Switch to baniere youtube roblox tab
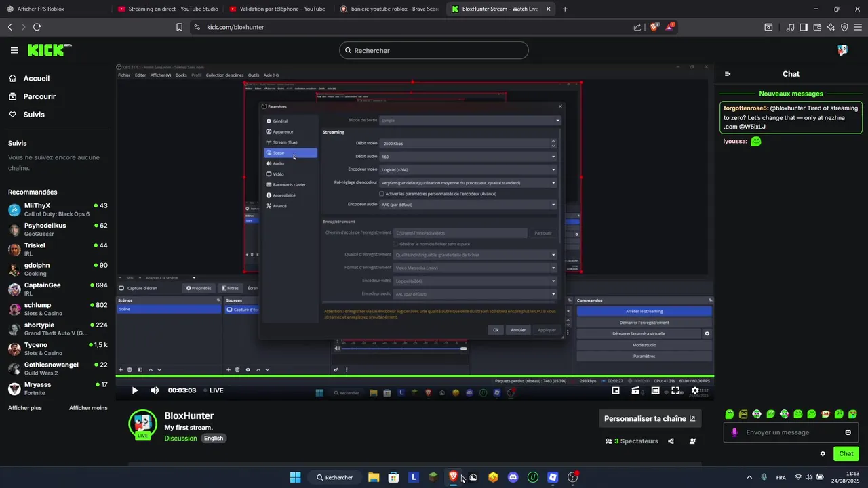This screenshot has width=868, height=488. 389,9
